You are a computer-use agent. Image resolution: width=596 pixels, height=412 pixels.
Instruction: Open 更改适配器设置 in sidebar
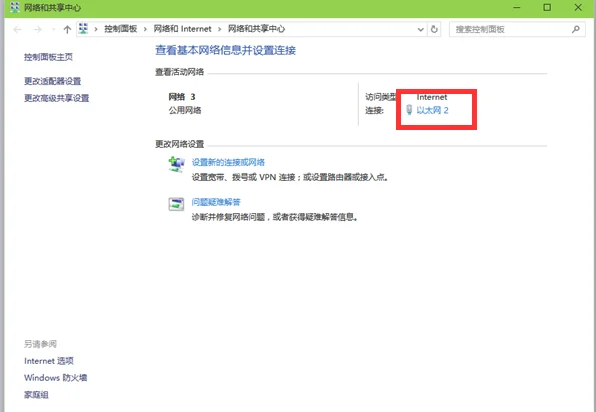[52, 81]
